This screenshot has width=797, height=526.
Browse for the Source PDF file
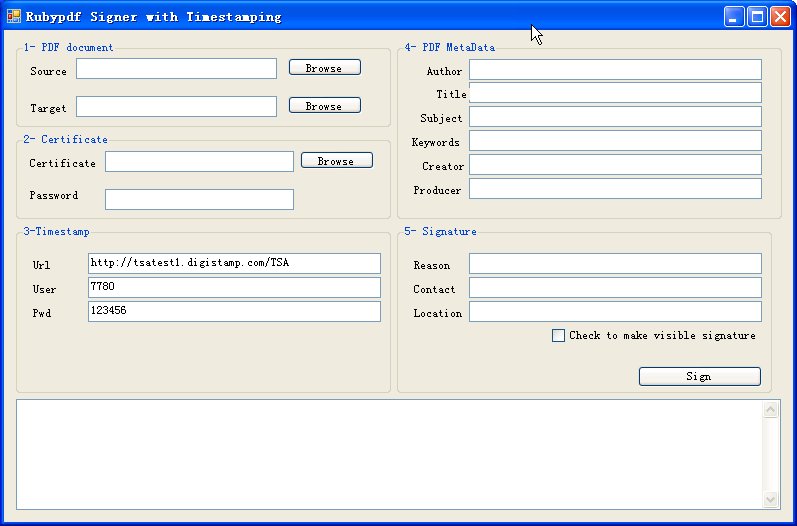[325, 68]
